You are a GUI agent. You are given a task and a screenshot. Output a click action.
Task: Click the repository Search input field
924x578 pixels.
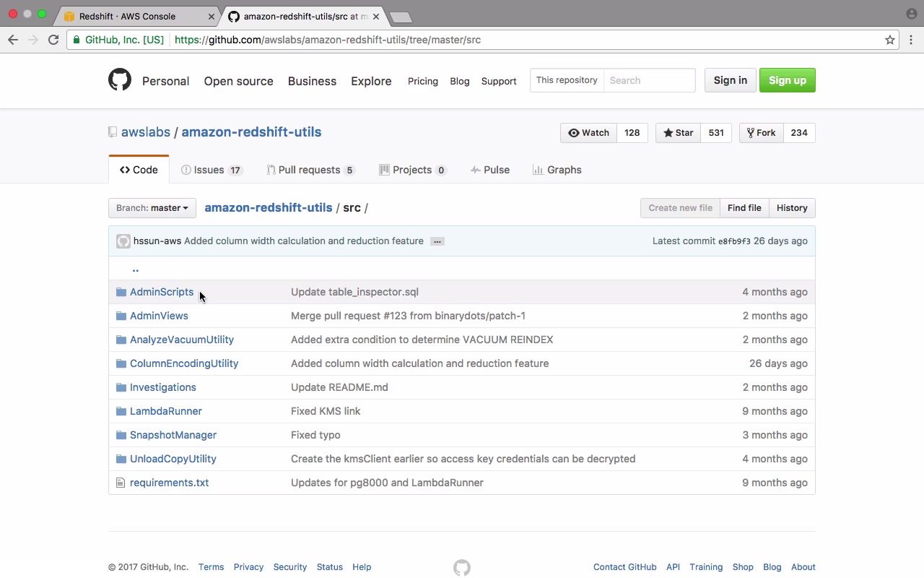coord(649,80)
